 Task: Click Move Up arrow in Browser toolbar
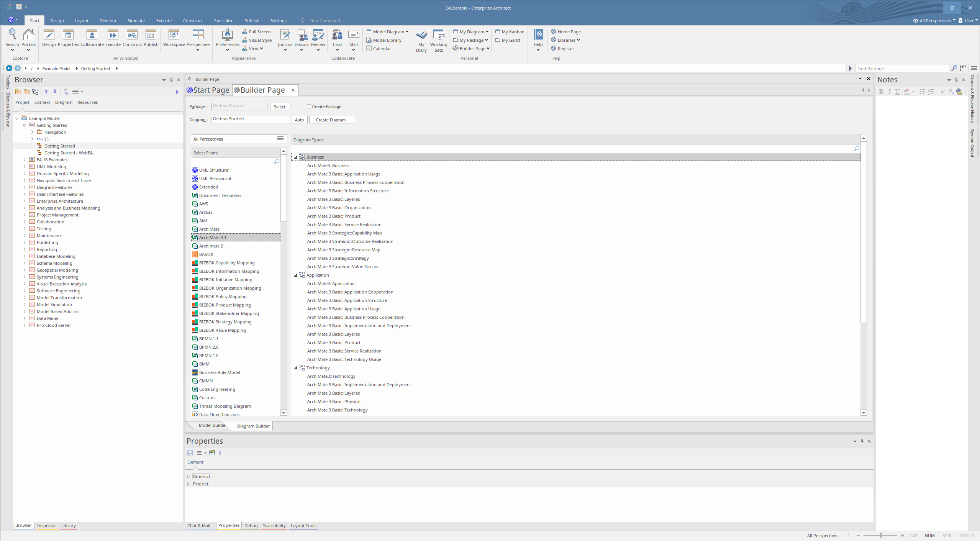point(46,92)
